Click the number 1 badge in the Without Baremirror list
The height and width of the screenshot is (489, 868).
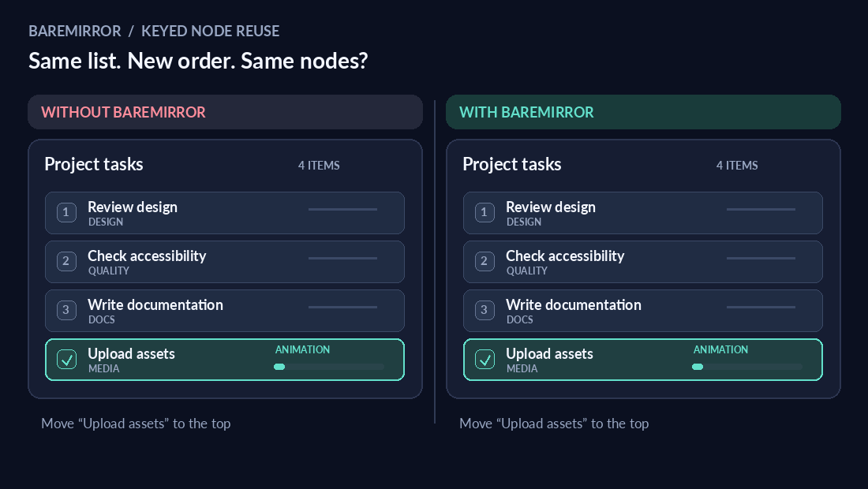coord(66,212)
